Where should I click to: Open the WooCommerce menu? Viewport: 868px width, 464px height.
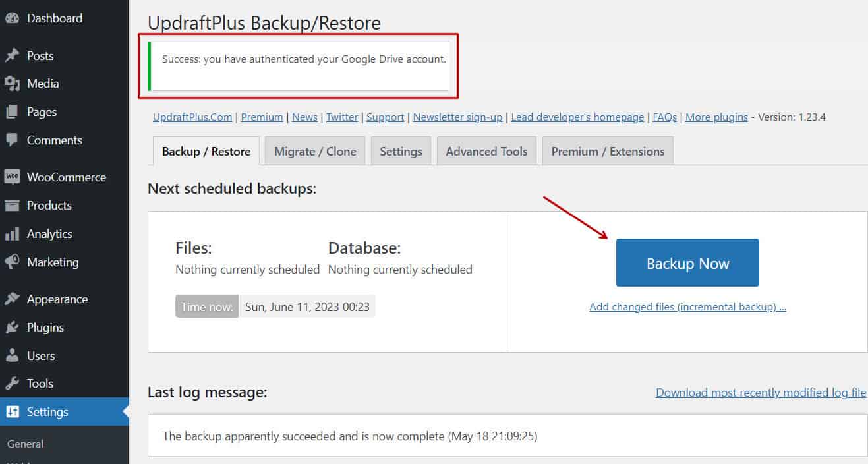pos(65,177)
